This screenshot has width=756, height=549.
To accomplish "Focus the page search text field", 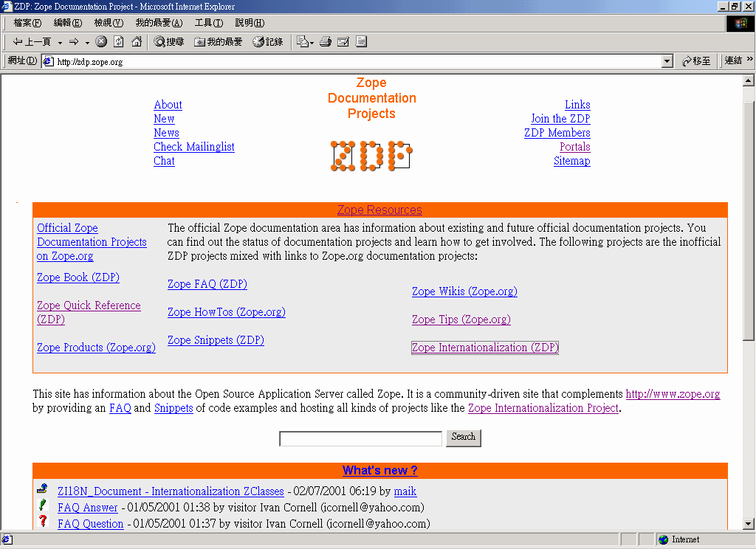I will [360, 438].
